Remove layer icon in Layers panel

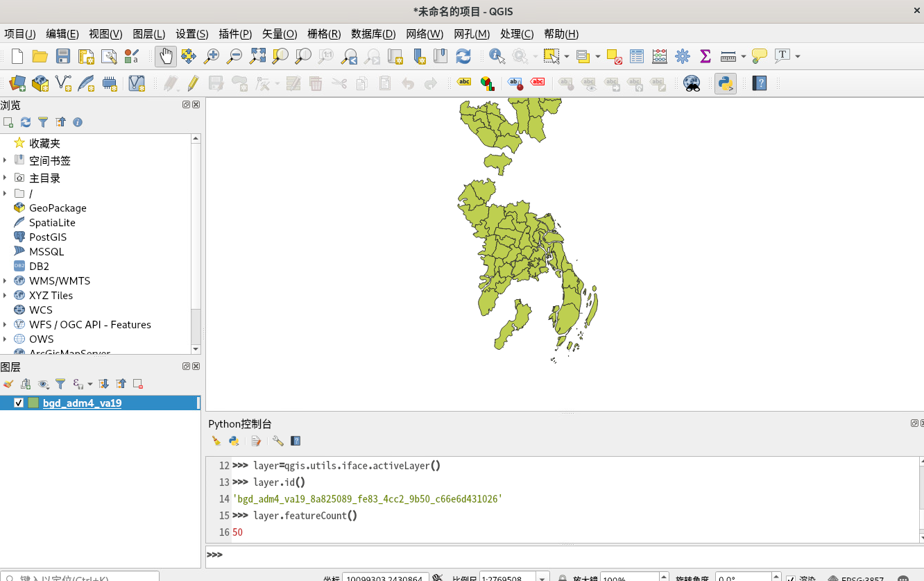[x=138, y=384]
